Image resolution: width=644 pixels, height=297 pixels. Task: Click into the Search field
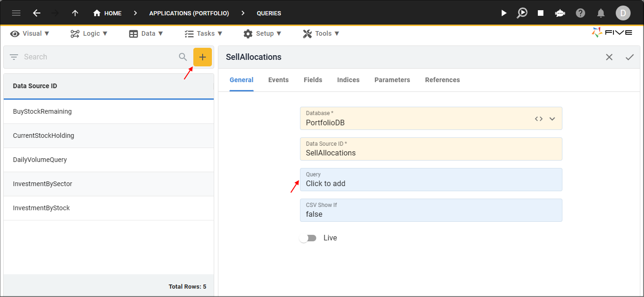(x=98, y=57)
